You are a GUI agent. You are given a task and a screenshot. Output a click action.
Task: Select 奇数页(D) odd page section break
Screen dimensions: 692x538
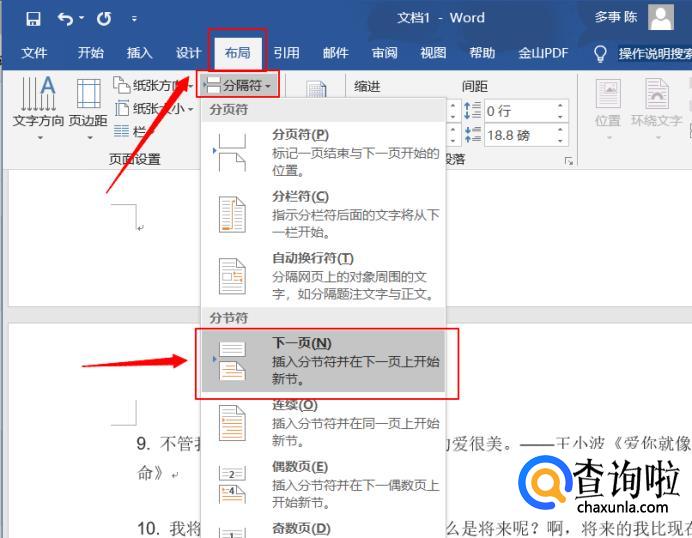pyautogui.click(x=323, y=528)
